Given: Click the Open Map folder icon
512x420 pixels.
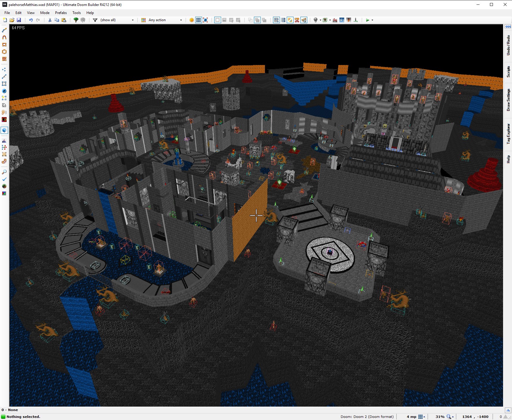Looking at the screenshot, I should 12,20.
